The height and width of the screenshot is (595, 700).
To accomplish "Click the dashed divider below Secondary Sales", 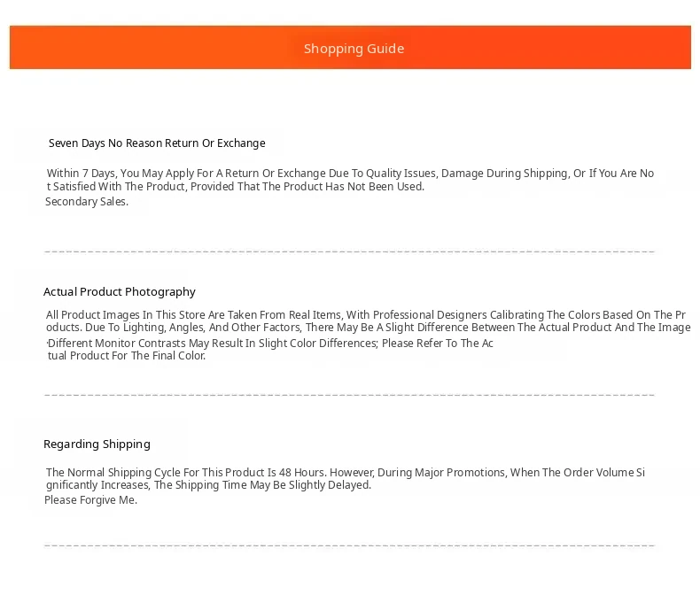I will [349, 252].
